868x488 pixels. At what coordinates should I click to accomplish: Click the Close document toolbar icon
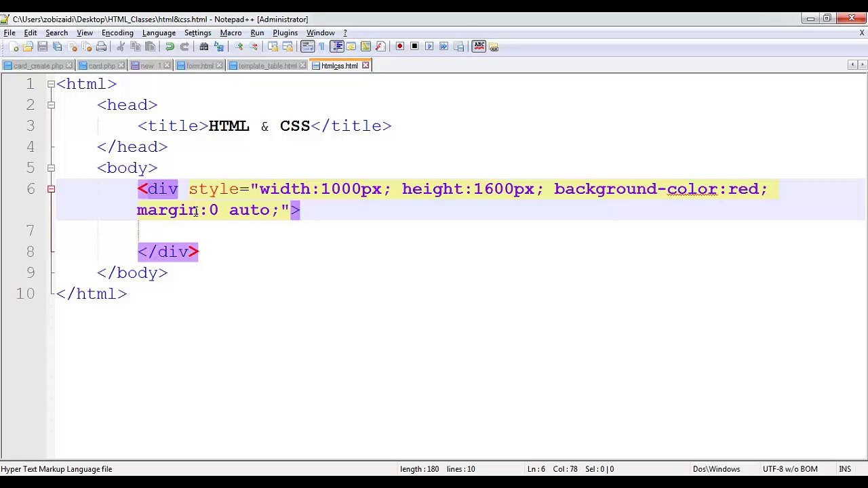pos(73,46)
